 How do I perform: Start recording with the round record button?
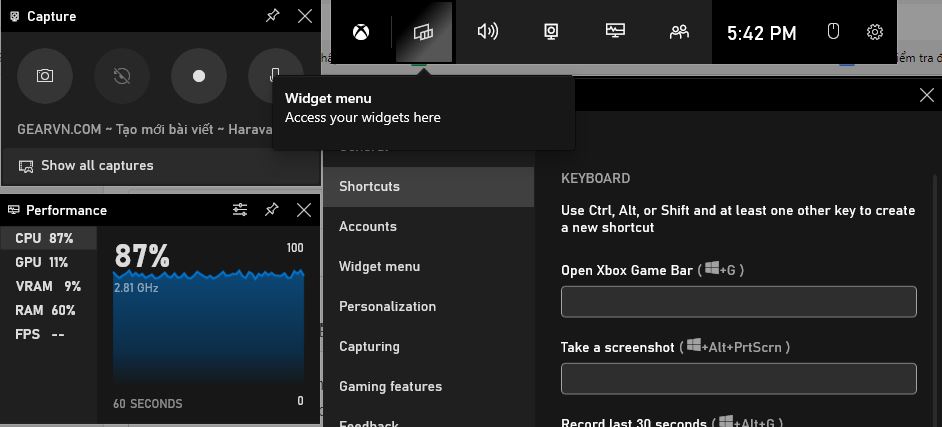click(198, 76)
